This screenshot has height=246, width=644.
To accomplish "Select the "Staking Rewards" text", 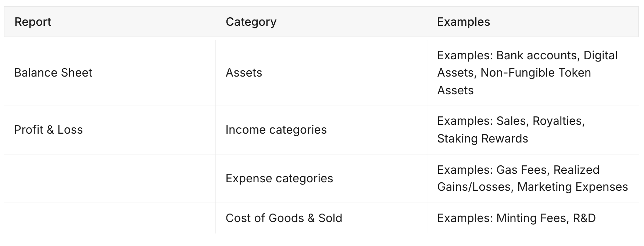I will [482, 139].
